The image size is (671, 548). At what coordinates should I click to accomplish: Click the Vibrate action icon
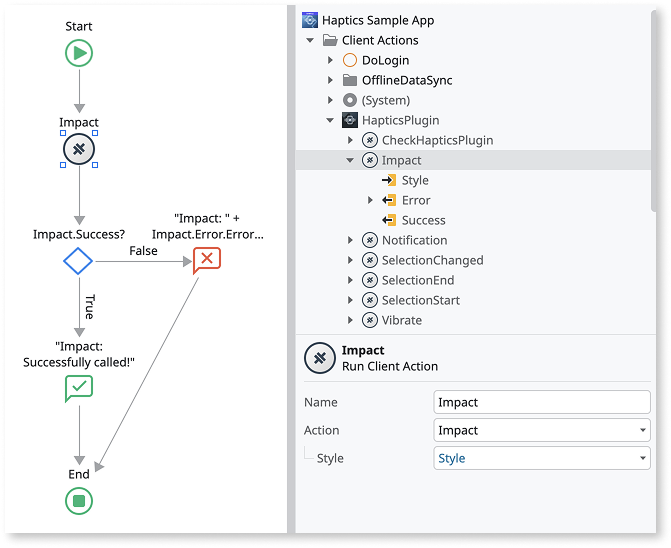(370, 320)
